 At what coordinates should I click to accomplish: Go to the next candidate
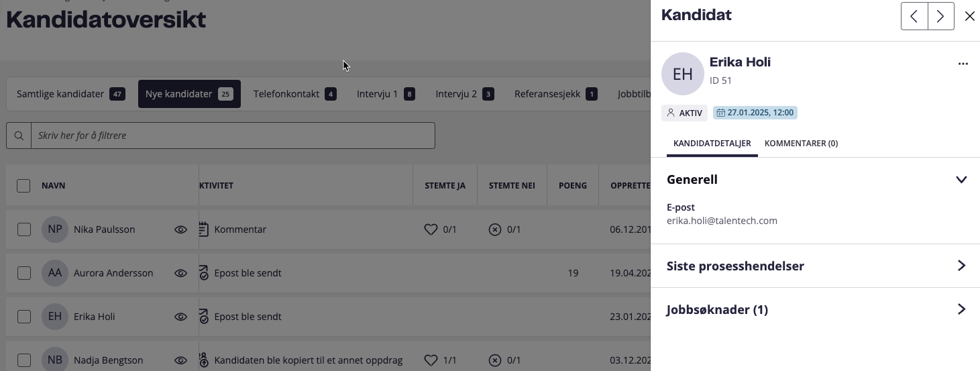pyautogui.click(x=940, y=16)
